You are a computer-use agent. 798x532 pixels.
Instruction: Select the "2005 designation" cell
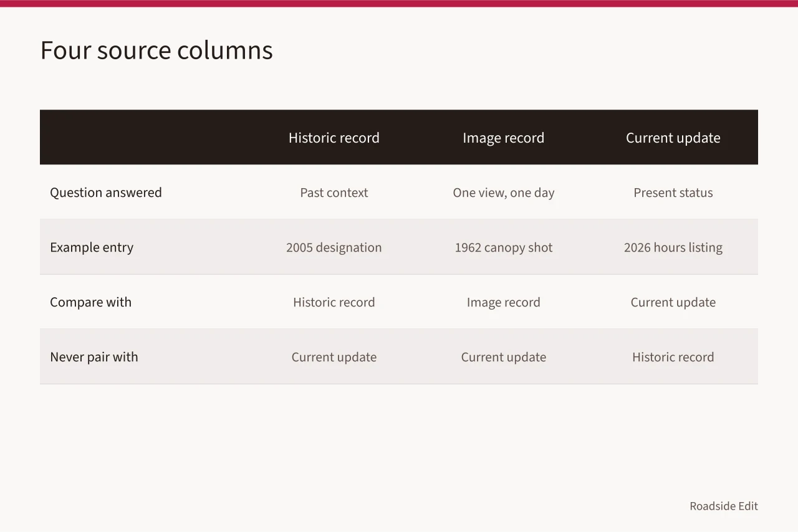click(x=334, y=247)
